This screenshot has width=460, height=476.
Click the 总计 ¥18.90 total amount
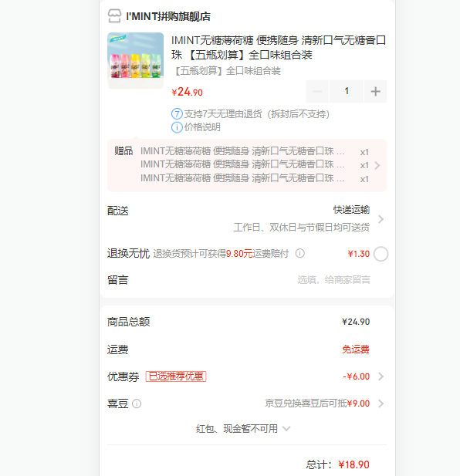353,464
